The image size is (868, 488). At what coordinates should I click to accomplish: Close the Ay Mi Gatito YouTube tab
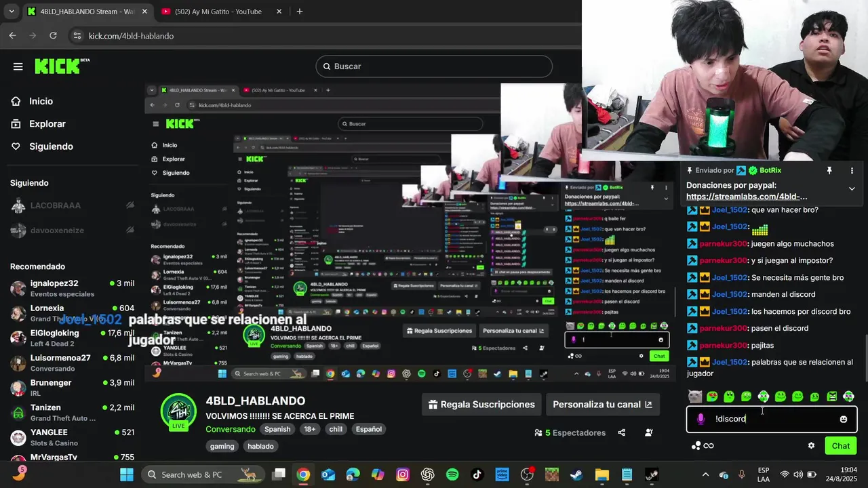click(279, 12)
